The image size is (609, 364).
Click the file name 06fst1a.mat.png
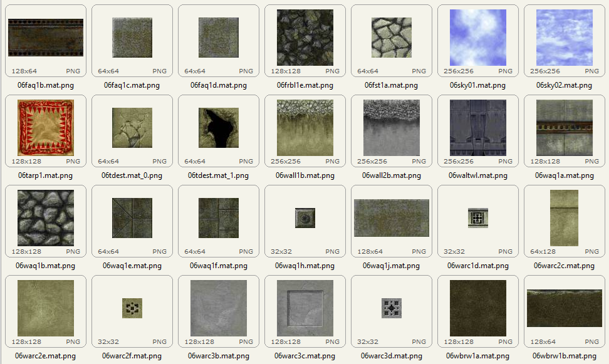[x=392, y=85]
